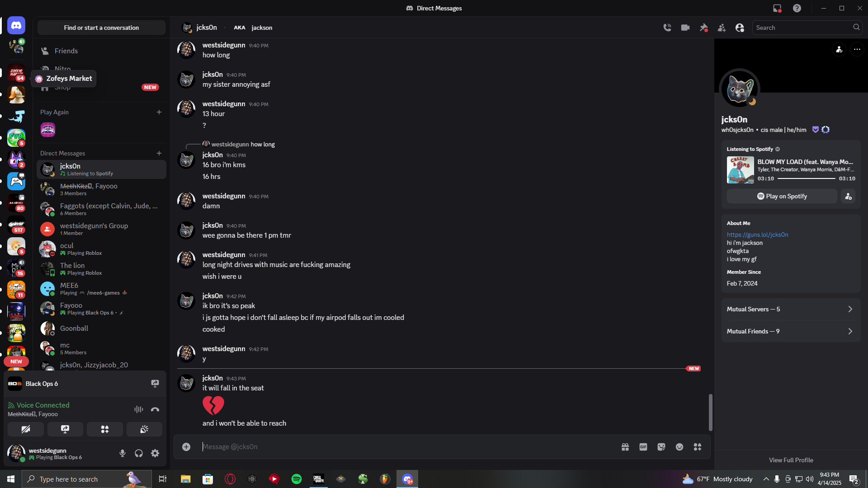This screenshot has width=868, height=488.
Task: Open pinned messages
Action: tap(703, 28)
